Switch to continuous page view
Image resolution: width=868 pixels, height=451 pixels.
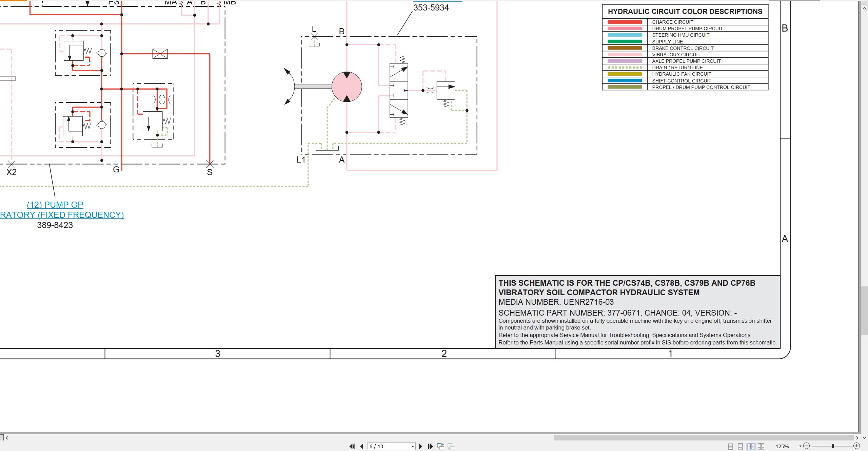(x=741, y=447)
